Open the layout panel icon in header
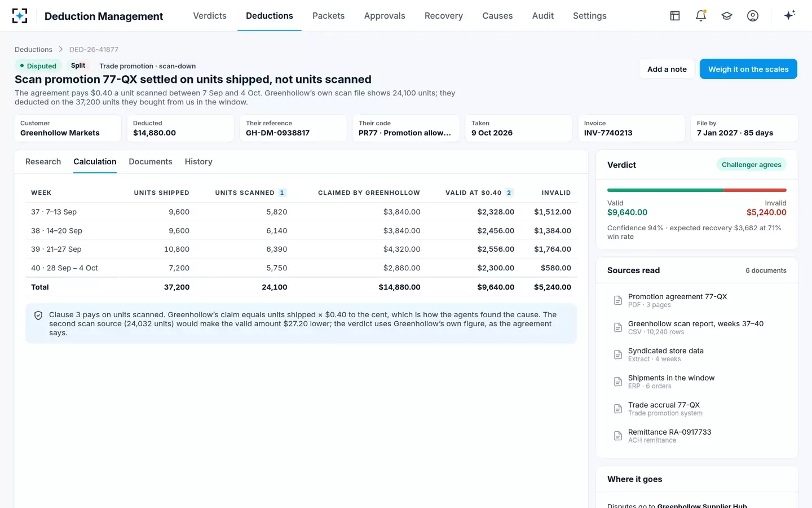 pyautogui.click(x=675, y=16)
